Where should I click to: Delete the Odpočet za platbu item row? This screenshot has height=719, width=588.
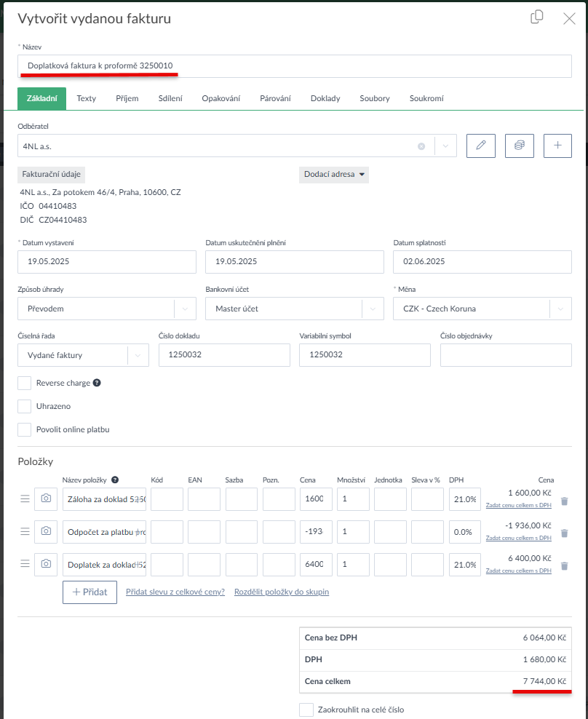[564, 533]
